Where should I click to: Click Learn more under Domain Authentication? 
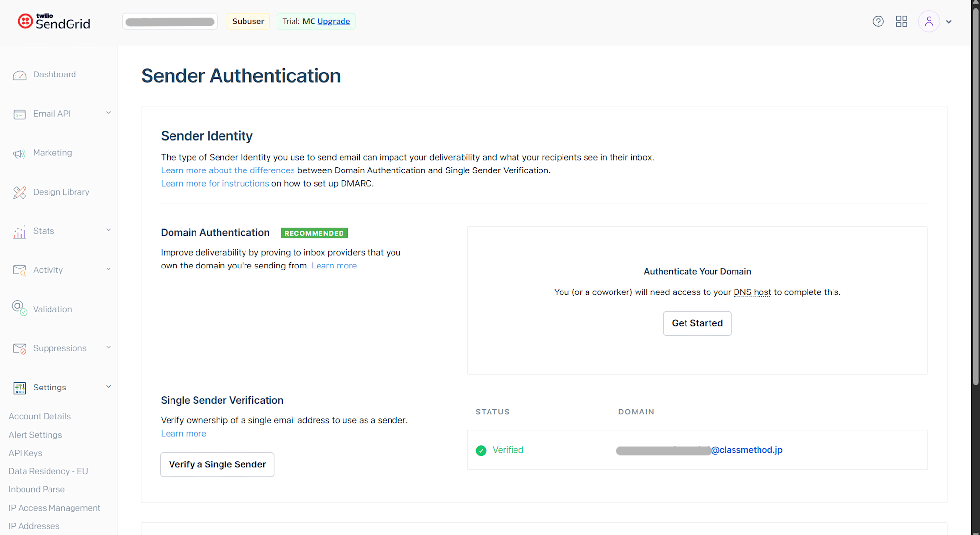[334, 266]
